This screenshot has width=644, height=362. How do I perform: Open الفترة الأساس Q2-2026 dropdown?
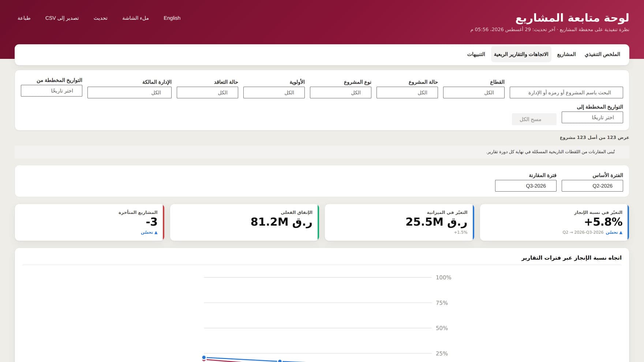pyautogui.click(x=592, y=186)
